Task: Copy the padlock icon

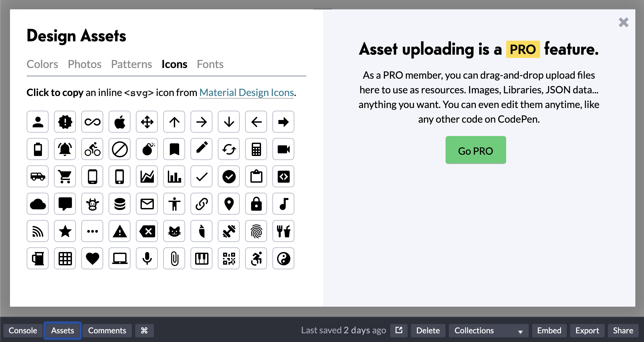Action: pos(256,204)
